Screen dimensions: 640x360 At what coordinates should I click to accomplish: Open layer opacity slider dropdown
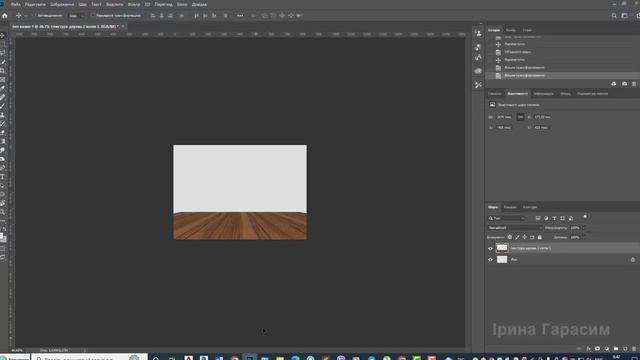[583, 228]
